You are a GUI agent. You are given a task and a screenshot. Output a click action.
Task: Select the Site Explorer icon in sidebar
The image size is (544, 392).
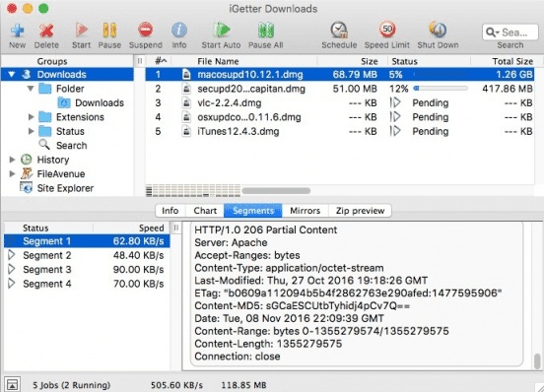27,188
